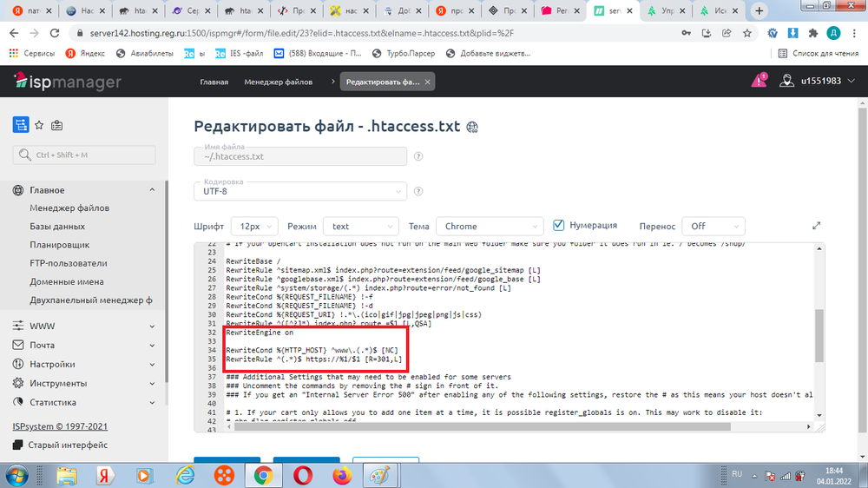Click the help icon next to file name
868x488 pixels.
(x=418, y=156)
